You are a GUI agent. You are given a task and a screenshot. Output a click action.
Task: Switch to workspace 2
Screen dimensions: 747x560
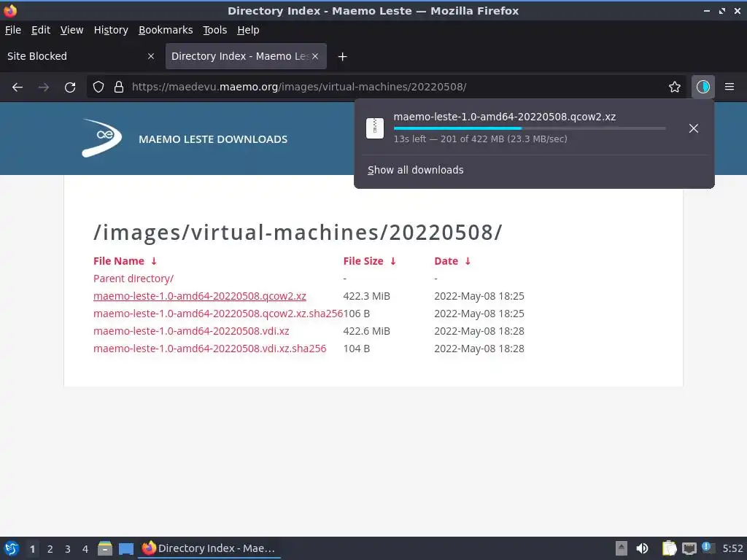click(x=50, y=549)
